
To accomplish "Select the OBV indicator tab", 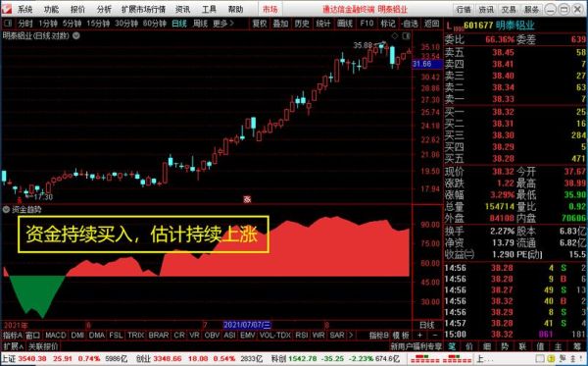I will (x=212, y=335).
